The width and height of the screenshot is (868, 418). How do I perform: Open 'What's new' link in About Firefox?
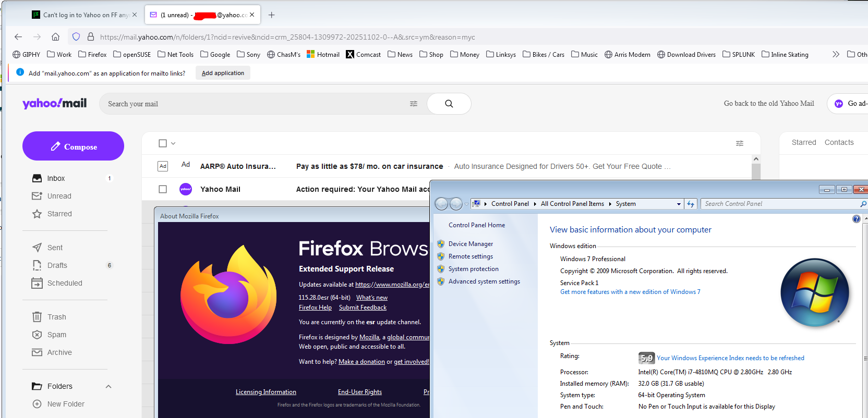(372, 298)
